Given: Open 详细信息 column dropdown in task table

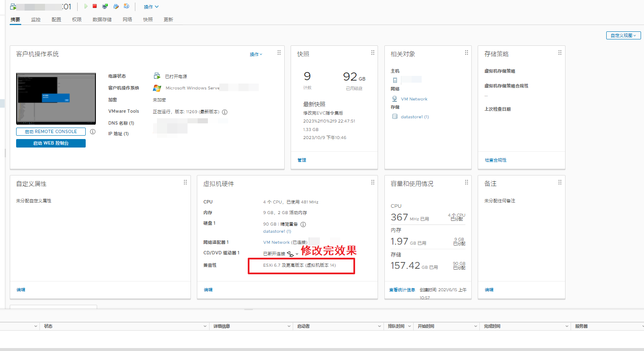Looking at the screenshot, I should 289,326.
